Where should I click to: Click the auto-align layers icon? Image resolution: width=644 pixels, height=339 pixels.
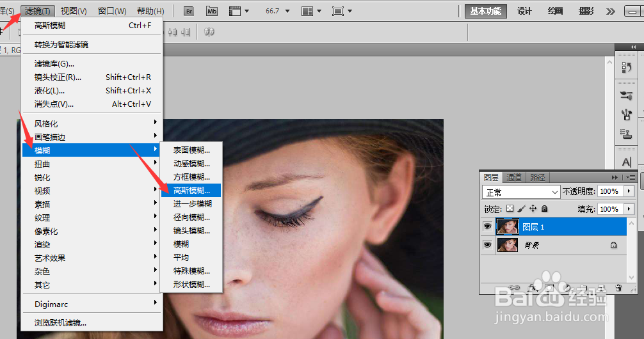coord(209,32)
